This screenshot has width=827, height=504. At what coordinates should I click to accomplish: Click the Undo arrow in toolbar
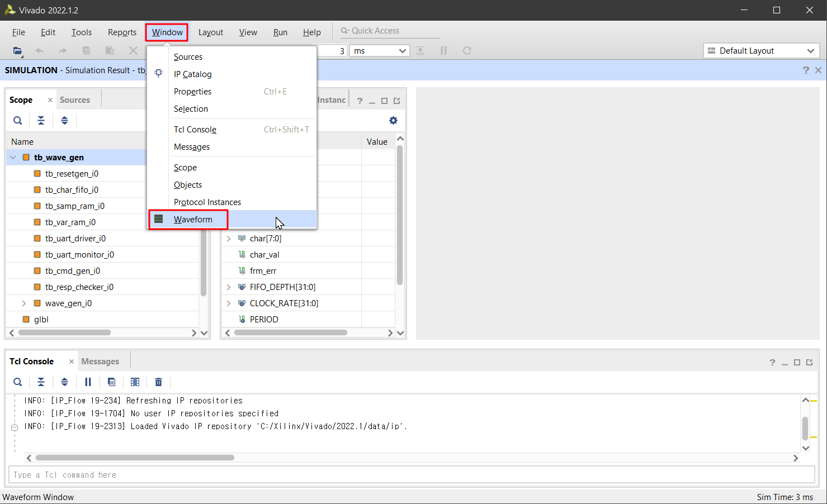coord(40,51)
